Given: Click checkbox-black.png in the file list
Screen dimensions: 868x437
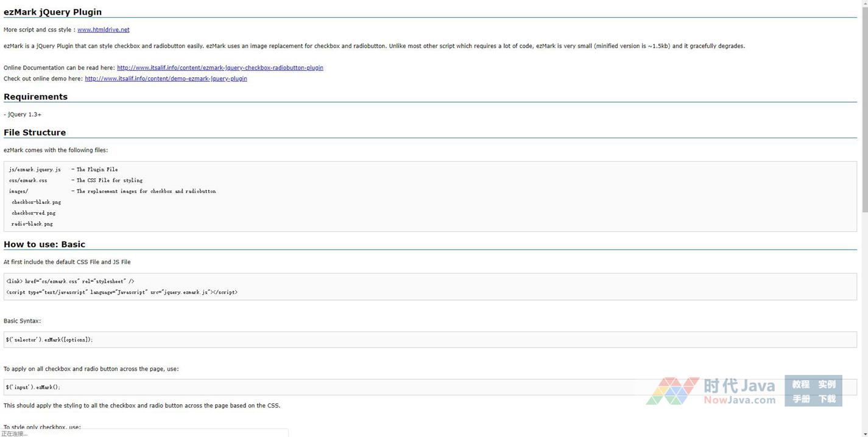Looking at the screenshot, I should point(36,202).
